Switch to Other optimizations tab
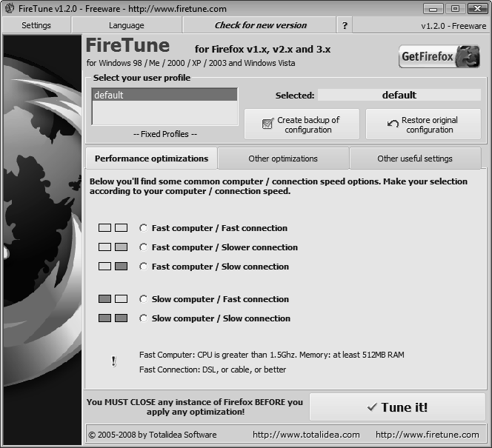Image resolution: width=492 pixels, height=448 pixels. tap(283, 158)
